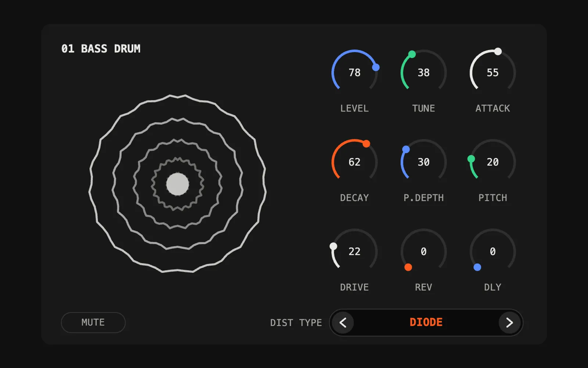Click the DIST TYPE label
The width and height of the screenshot is (588, 368).
tap(296, 323)
